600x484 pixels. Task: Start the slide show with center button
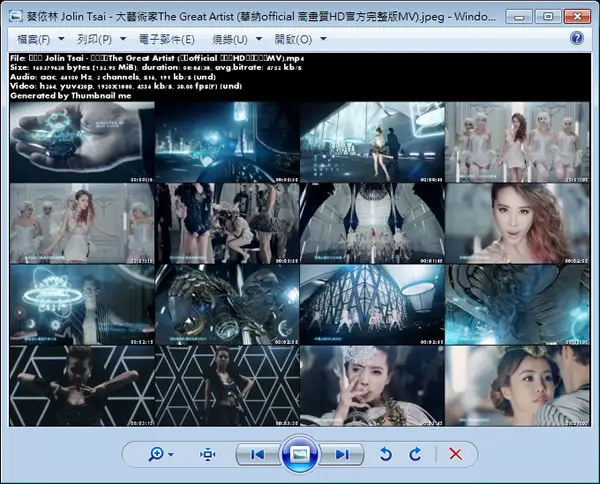[x=300, y=454]
